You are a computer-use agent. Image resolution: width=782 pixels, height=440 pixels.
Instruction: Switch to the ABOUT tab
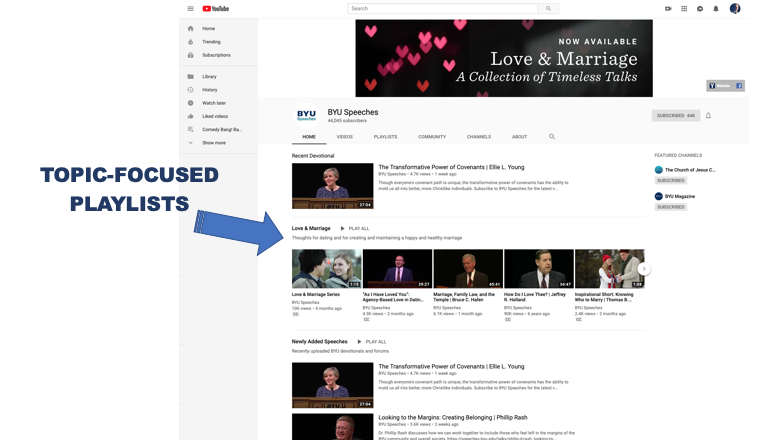pyautogui.click(x=519, y=137)
